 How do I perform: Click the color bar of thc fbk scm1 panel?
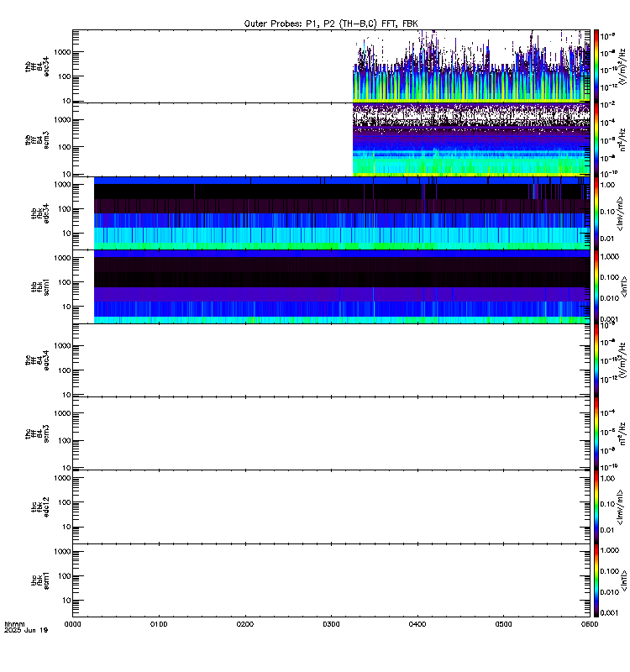[x=596, y=580]
